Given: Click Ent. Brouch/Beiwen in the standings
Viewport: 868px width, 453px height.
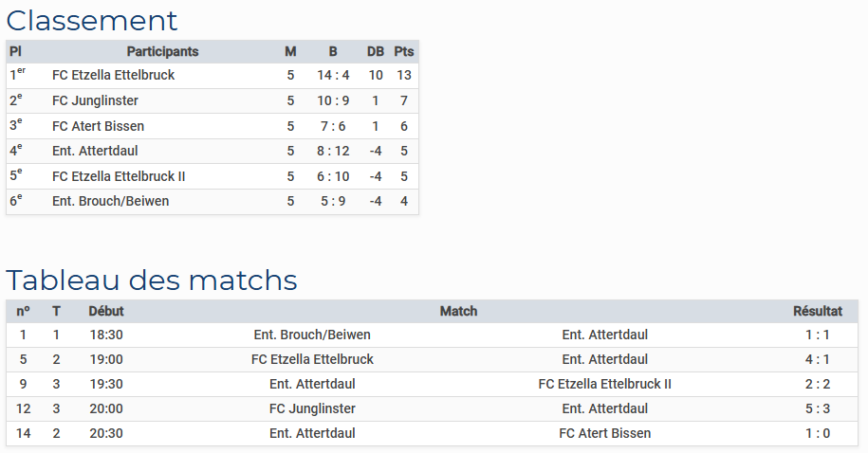Looking at the screenshot, I should click(110, 201).
